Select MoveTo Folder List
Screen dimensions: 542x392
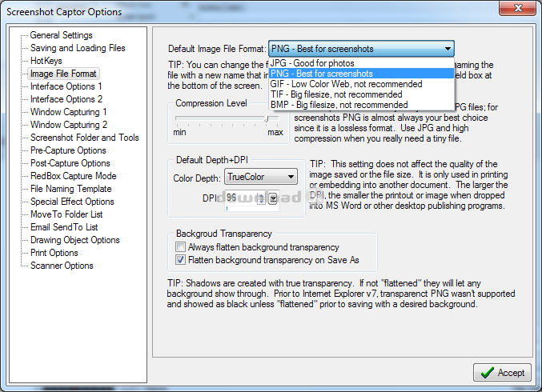(66, 214)
